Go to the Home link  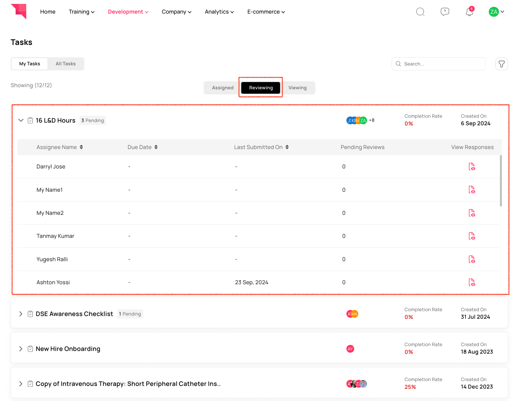click(x=48, y=12)
